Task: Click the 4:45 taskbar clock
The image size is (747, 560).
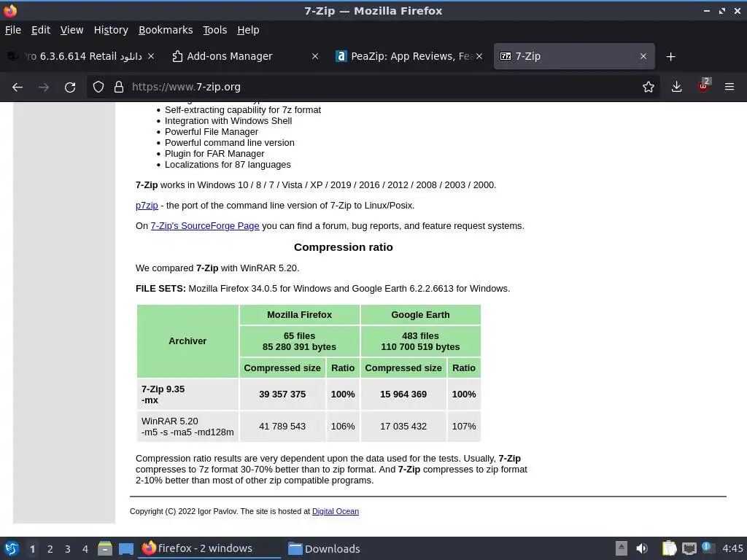Action: tap(732, 548)
